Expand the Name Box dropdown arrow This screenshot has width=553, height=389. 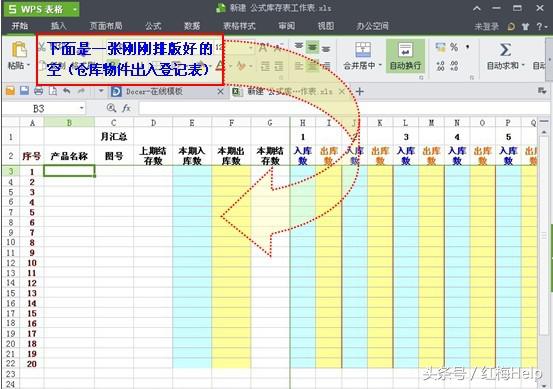[81, 108]
